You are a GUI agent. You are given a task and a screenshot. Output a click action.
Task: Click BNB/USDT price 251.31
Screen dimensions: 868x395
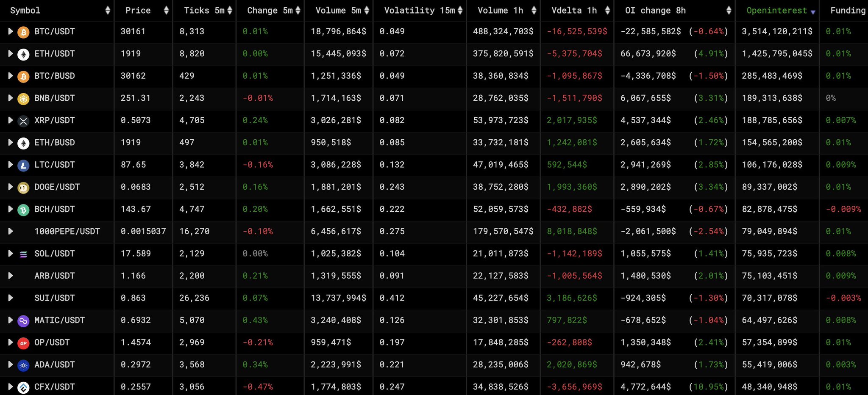[x=136, y=98]
